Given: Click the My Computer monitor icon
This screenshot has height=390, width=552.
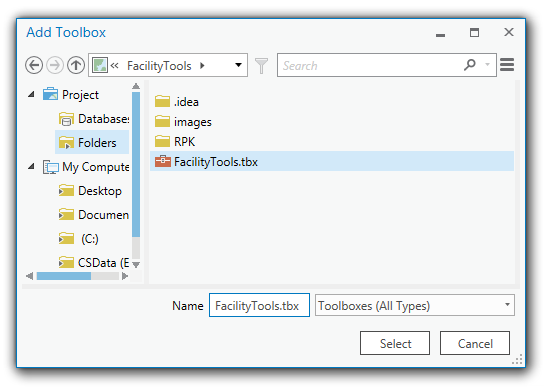Looking at the screenshot, I should [51, 167].
